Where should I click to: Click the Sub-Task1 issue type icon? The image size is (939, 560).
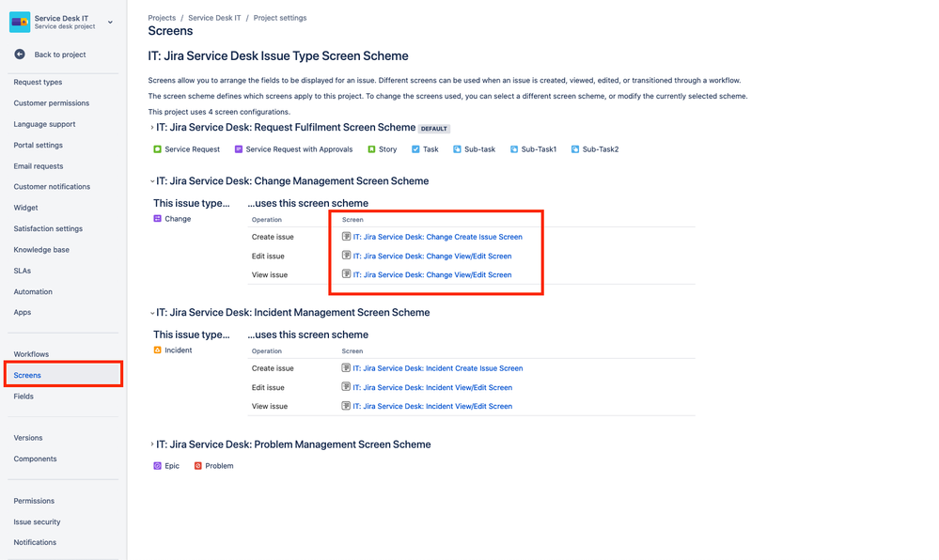pos(514,149)
